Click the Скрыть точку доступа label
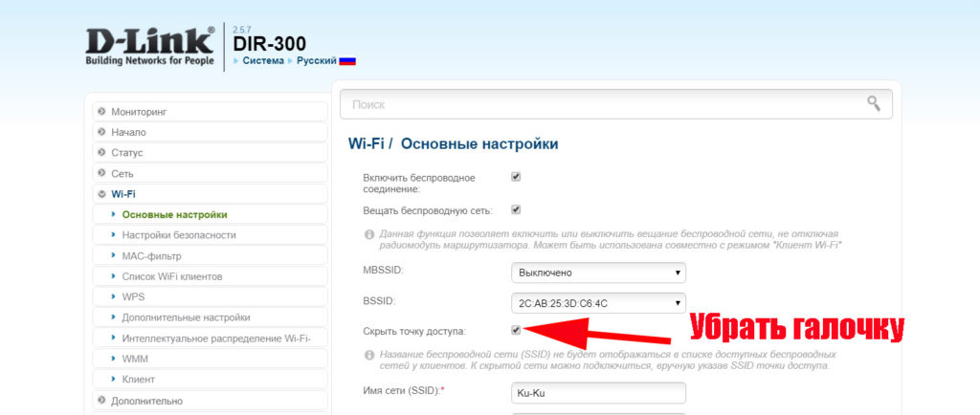 point(414,331)
